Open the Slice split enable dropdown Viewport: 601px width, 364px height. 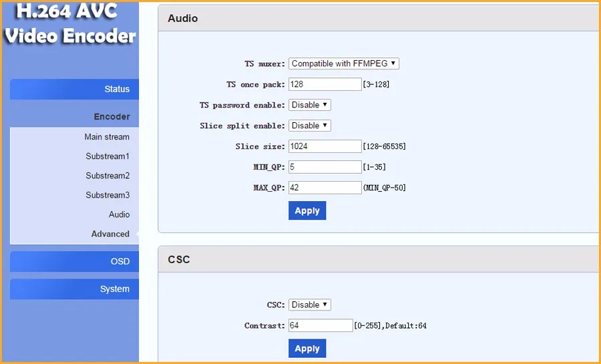(x=310, y=126)
